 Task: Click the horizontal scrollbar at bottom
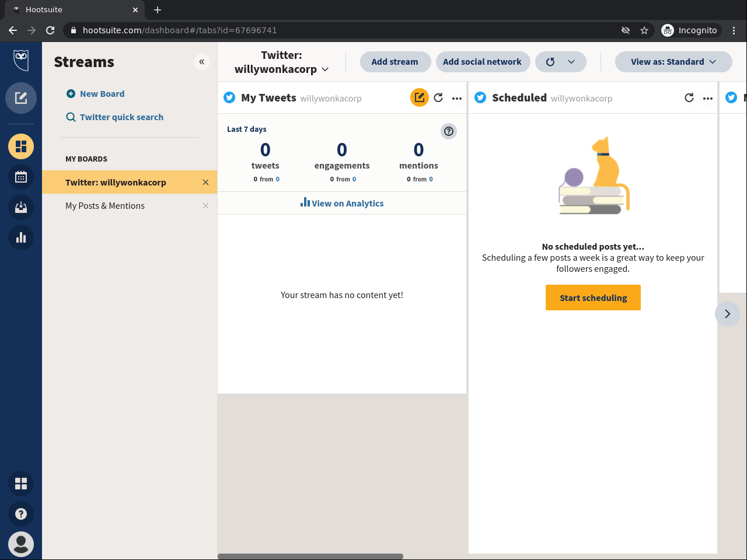click(310, 556)
